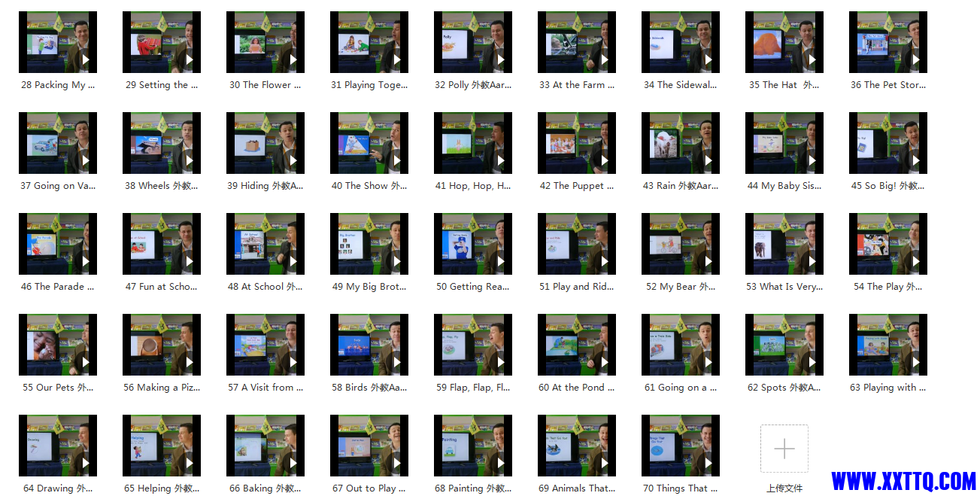Image resolution: width=980 pixels, height=496 pixels.
Task: Play video 46 The Parade
Action: [x=58, y=244]
